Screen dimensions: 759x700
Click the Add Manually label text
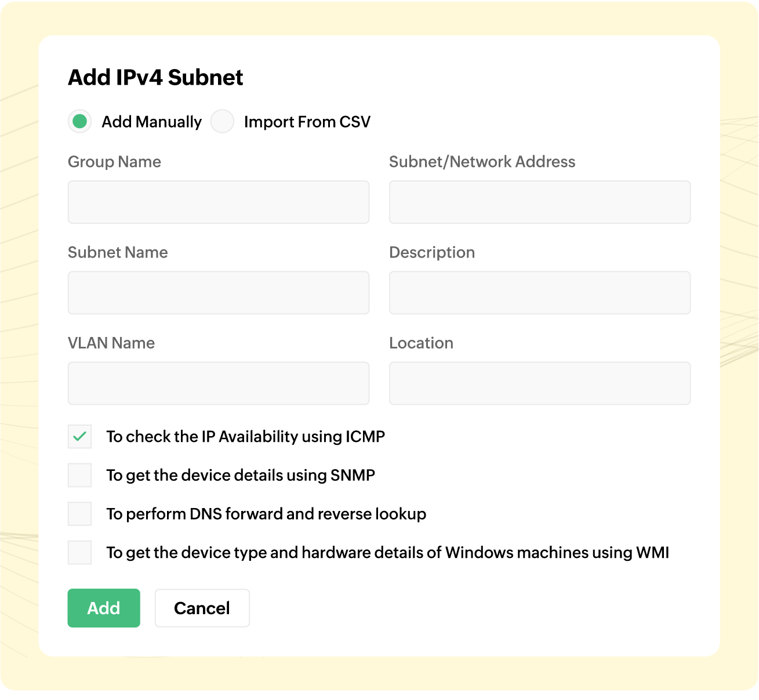151,122
